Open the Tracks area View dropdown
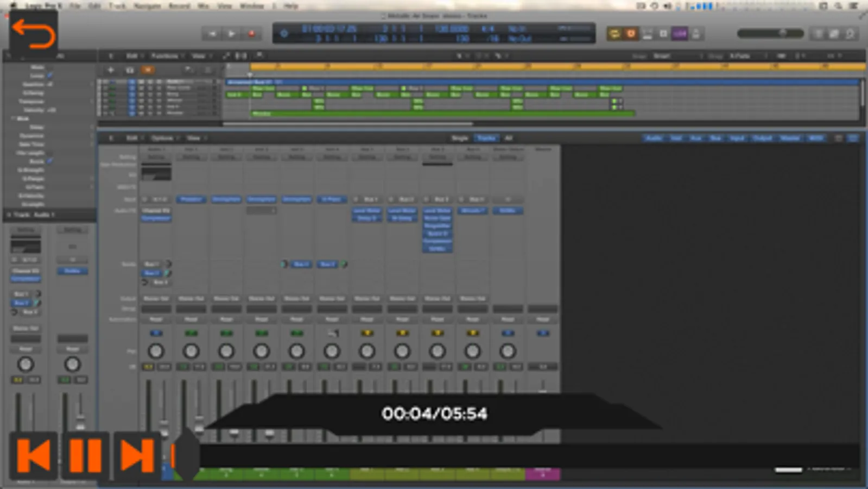Image resolution: width=868 pixels, height=489 pixels. (200, 56)
